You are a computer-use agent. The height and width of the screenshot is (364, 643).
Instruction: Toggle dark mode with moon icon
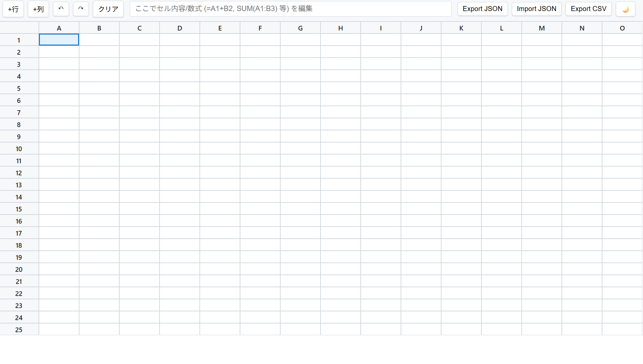point(625,9)
